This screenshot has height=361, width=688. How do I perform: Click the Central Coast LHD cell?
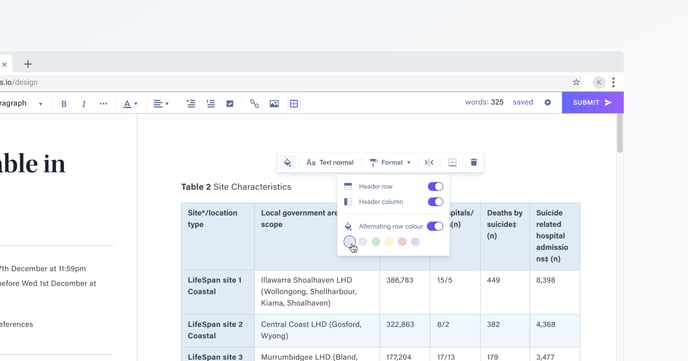click(317, 331)
